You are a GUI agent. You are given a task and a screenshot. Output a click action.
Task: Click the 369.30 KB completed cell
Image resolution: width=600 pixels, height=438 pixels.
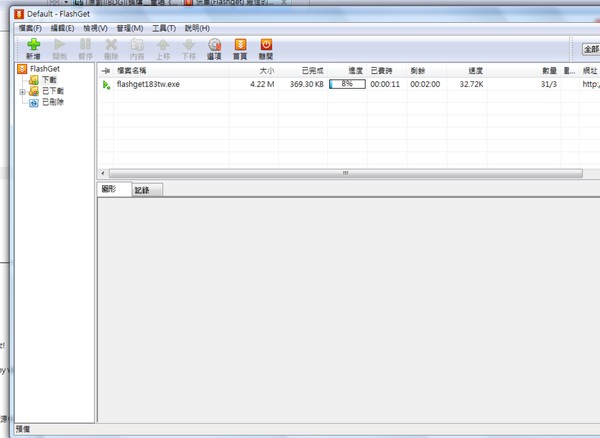click(307, 84)
